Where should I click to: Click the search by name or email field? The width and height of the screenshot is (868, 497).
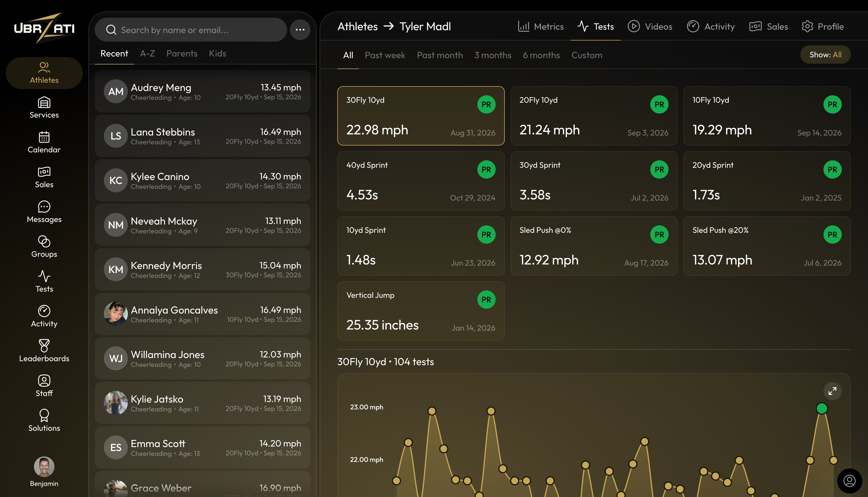click(x=191, y=30)
